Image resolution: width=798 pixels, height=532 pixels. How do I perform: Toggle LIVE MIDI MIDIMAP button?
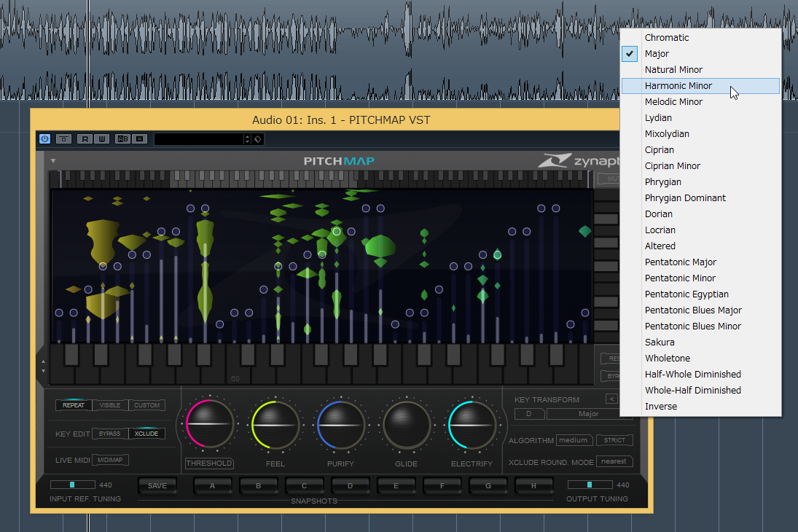click(110, 460)
